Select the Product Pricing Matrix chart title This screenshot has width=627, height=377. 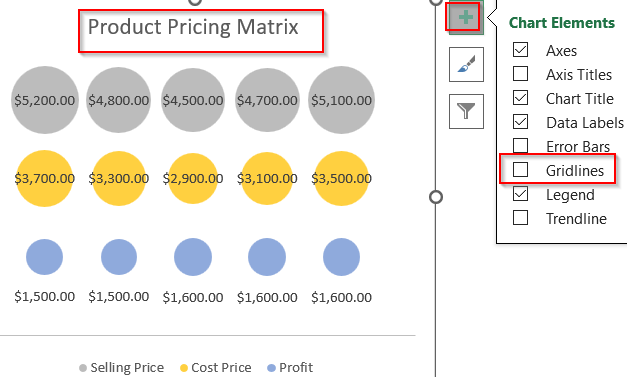pyautogui.click(x=193, y=27)
